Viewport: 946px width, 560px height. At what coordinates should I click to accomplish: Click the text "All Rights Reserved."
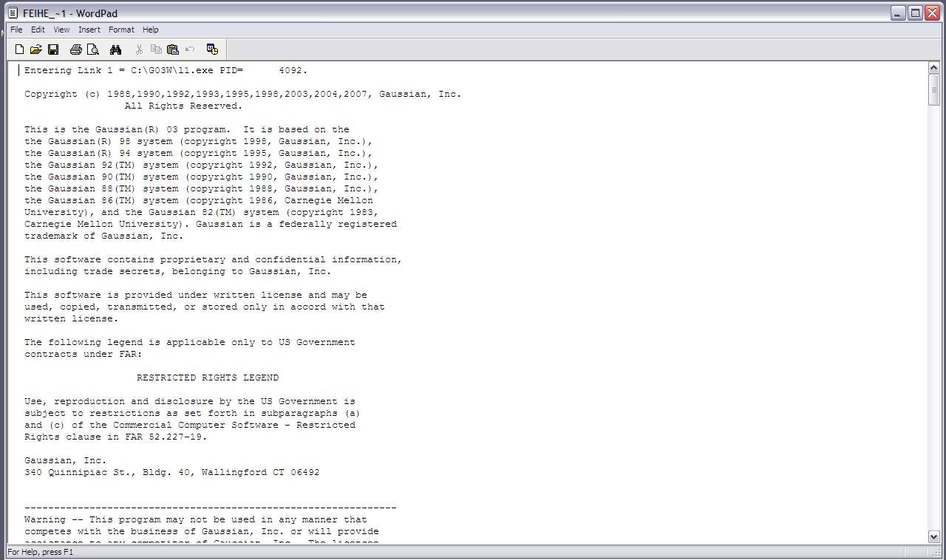click(183, 106)
